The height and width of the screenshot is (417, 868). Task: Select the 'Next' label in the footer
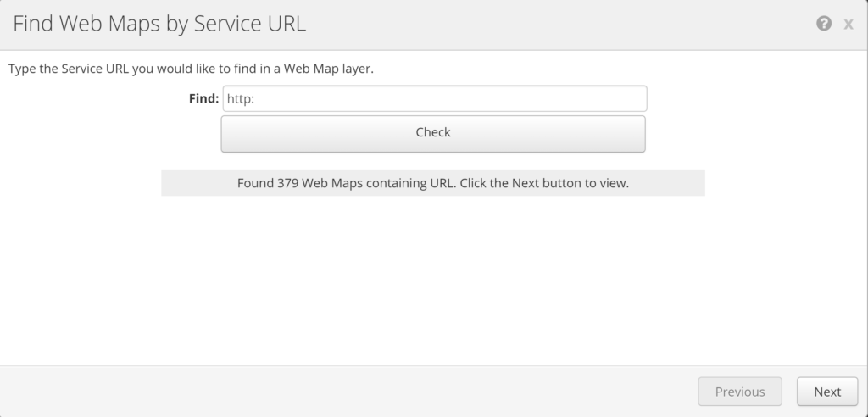(x=827, y=392)
